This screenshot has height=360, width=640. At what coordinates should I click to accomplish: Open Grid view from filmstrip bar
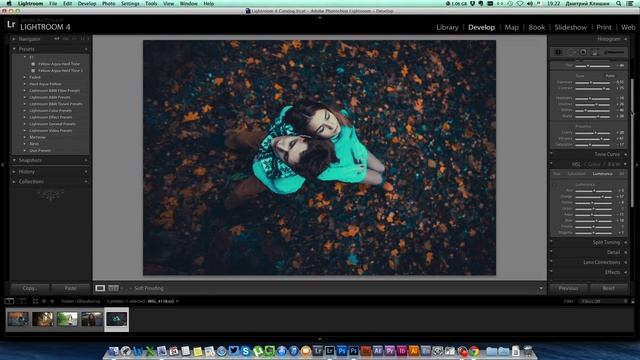[36, 301]
